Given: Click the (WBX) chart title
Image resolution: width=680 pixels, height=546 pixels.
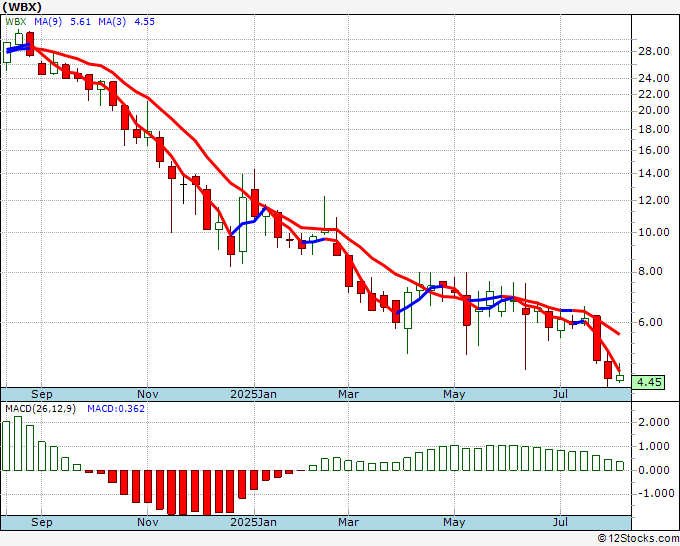Looking at the screenshot, I should 22,7.
